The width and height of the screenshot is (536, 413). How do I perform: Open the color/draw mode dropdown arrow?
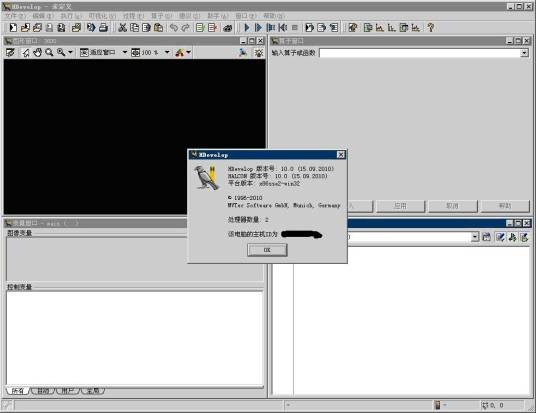[188, 52]
